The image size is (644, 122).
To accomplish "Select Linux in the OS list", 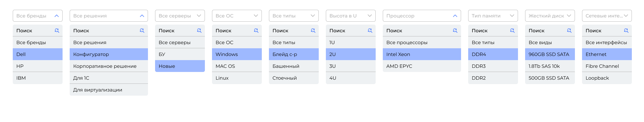I will [237, 78].
